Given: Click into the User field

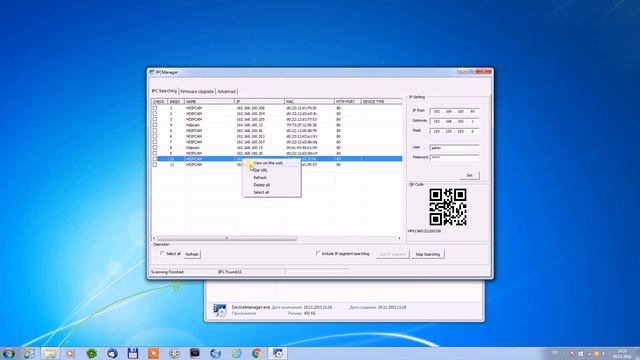Looking at the screenshot, I should (x=454, y=148).
